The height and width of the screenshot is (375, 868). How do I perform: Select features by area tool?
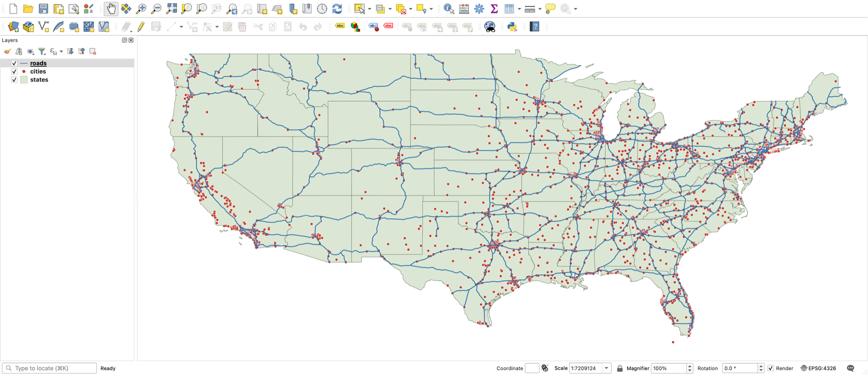[x=359, y=9]
